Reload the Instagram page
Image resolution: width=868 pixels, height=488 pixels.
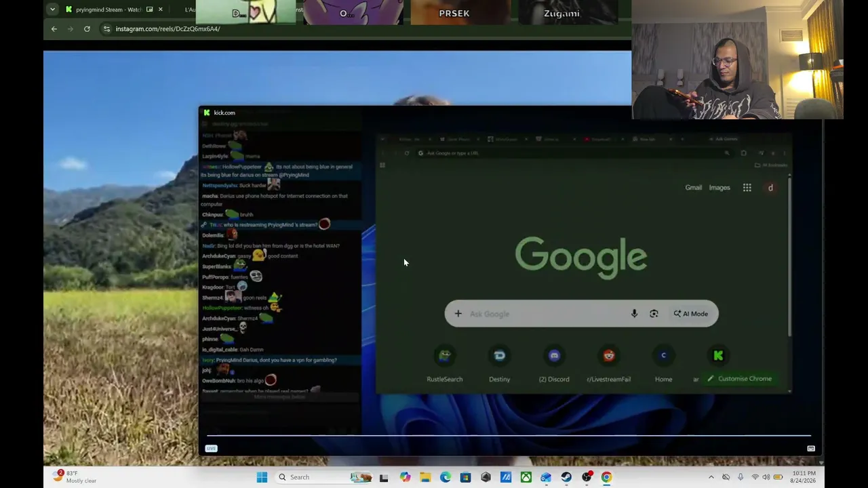(87, 29)
